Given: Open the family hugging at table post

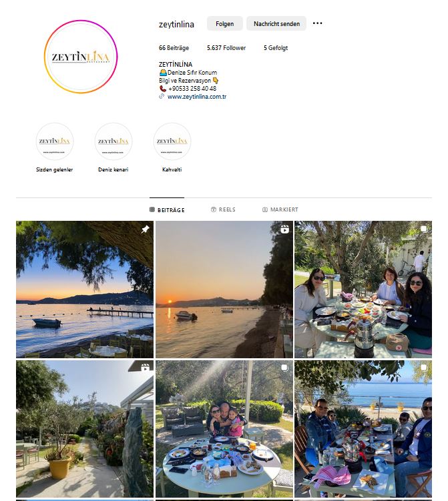Looking at the screenshot, I should [224, 429].
